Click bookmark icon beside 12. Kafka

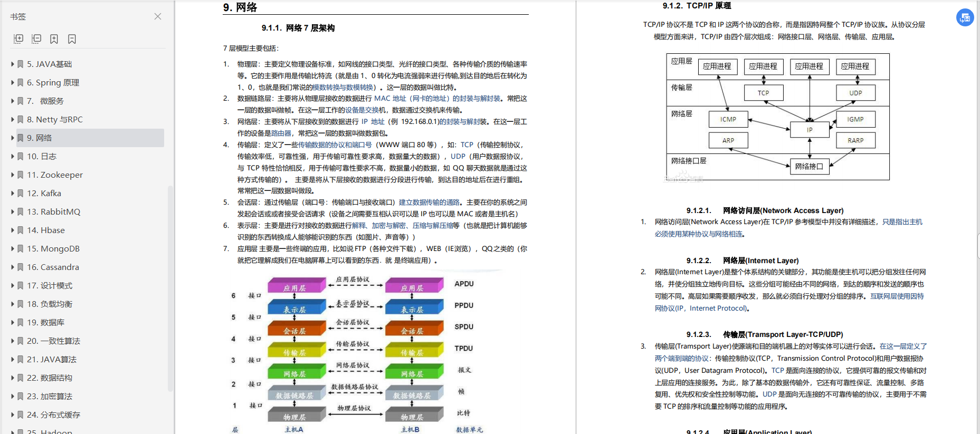tap(21, 193)
